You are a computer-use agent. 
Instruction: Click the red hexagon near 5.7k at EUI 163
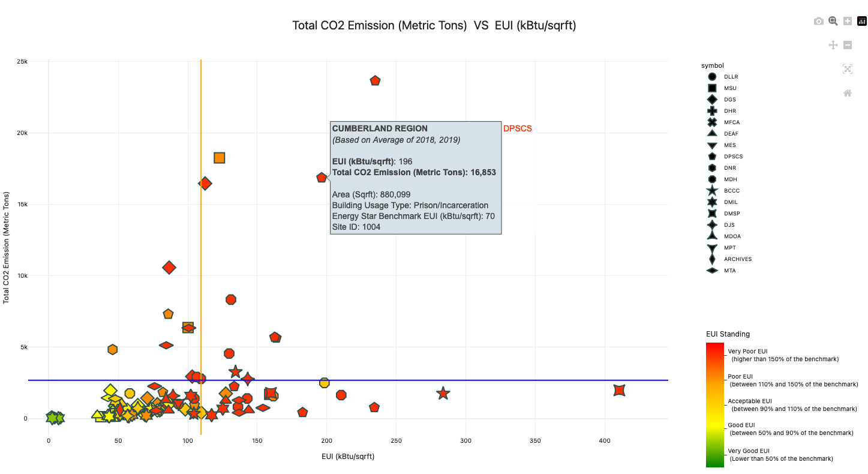point(275,337)
